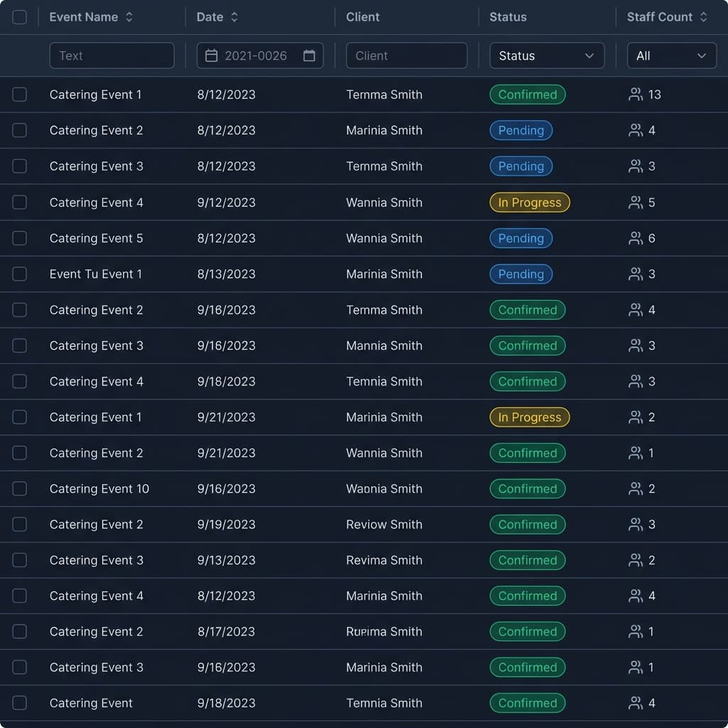Select the Event Tu Event 1 row checkbox
Image resolution: width=728 pixels, height=728 pixels.
click(20, 274)
